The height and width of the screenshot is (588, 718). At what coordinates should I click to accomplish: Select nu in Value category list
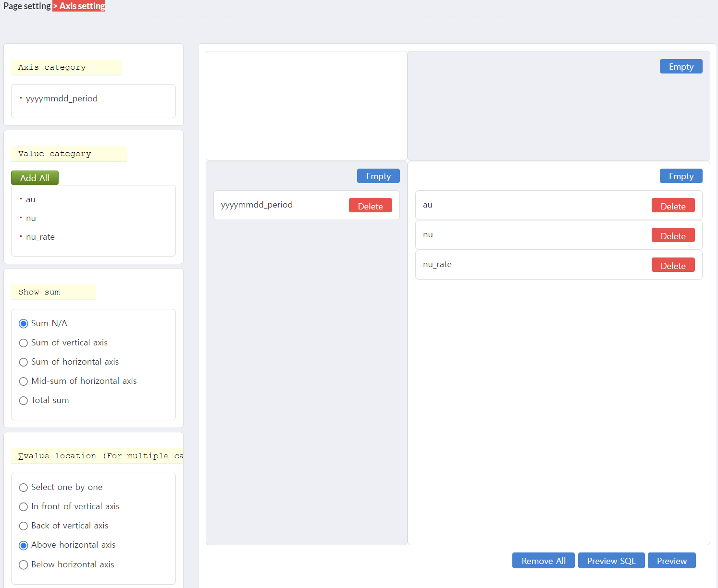pos(31,218)
